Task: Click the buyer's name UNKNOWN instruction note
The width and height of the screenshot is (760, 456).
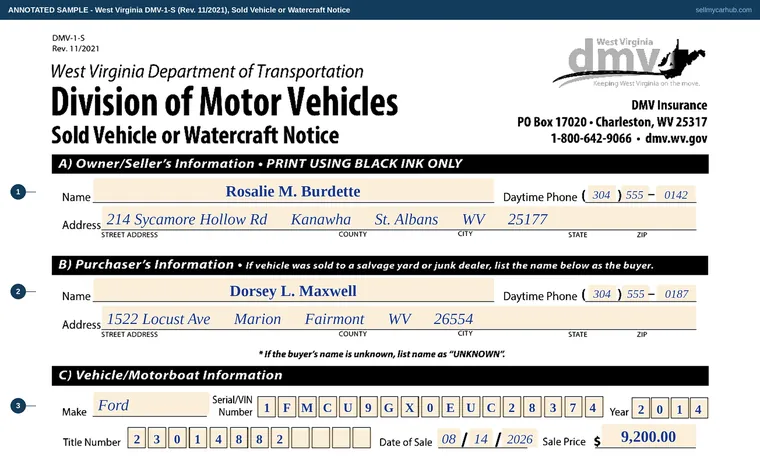Action: tap(382, 354)
